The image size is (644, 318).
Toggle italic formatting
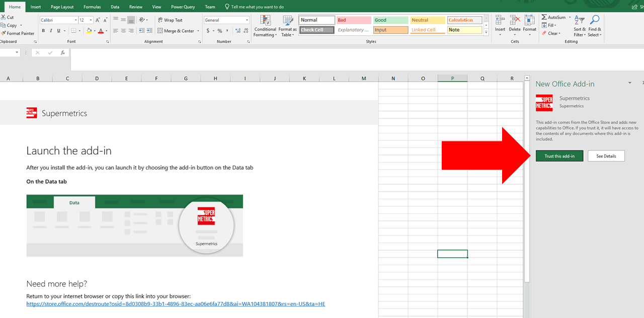51,31
